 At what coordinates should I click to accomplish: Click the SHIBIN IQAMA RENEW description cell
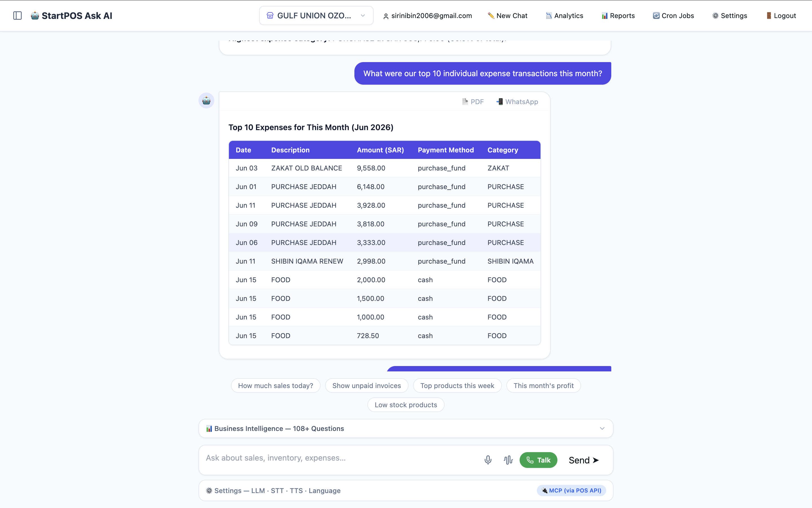[307, 261]
